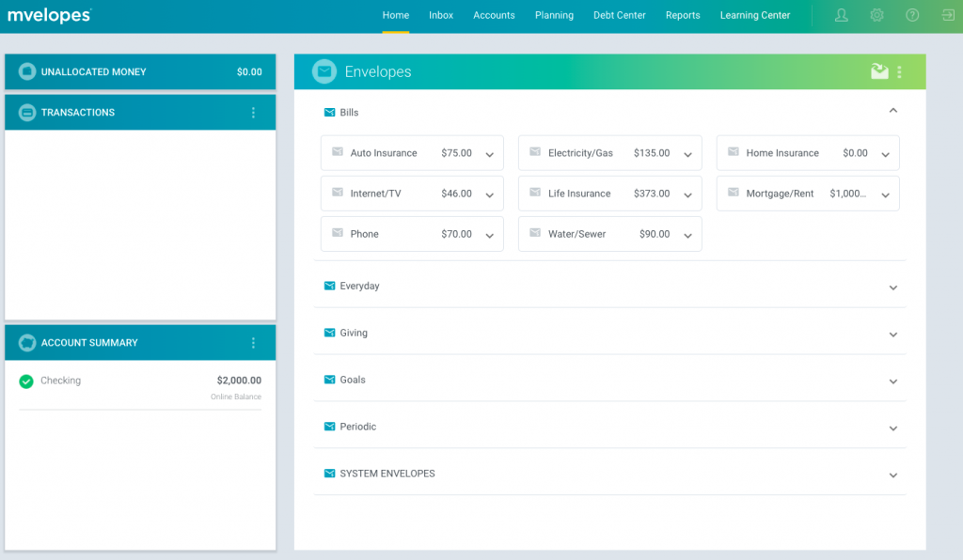This screenshot has width=963, height=560.
Task: Collapse the Bills envelope group
Action: pos(892,111)
